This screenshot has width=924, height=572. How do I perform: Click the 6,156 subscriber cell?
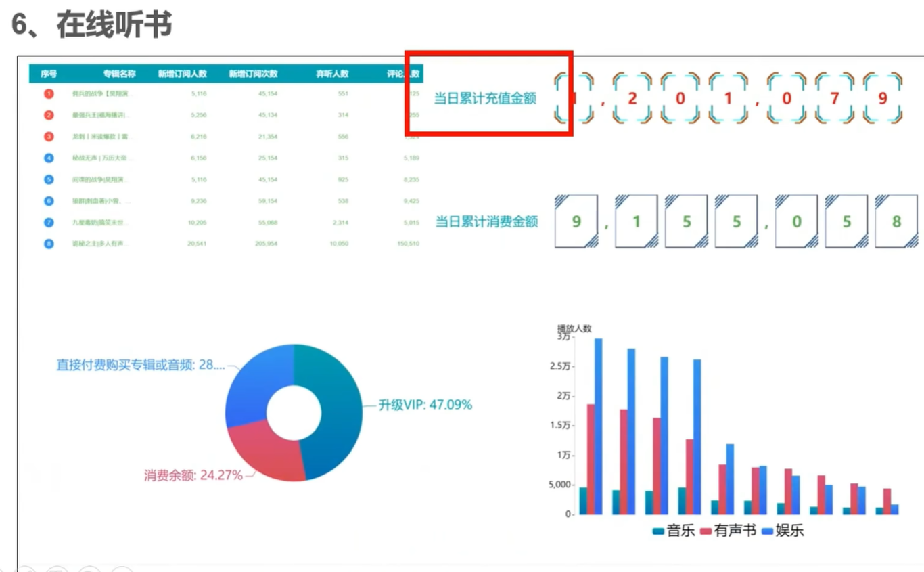pyautogui.click(x=199, y=158)
